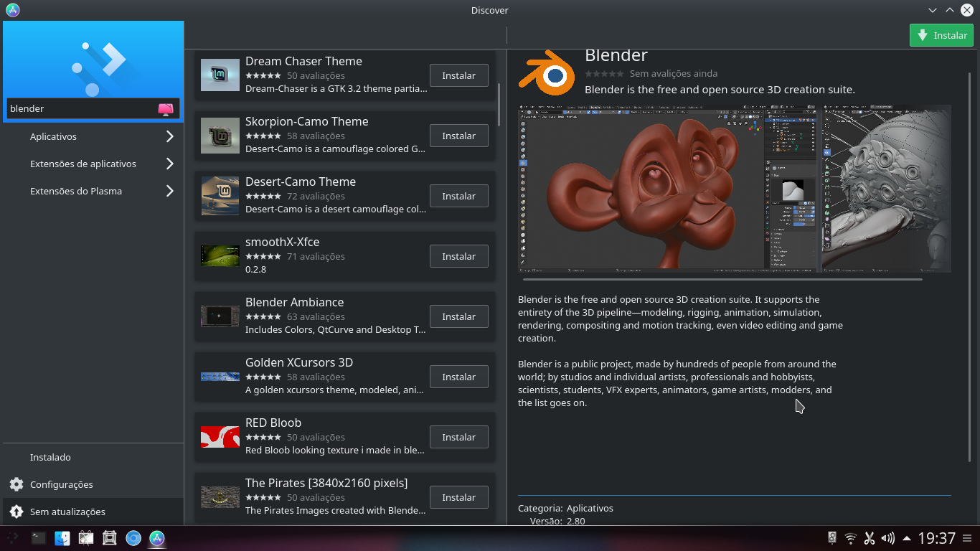
Task: Open the Konsole terminal from taskbar
Action: [x=39, y=538]
